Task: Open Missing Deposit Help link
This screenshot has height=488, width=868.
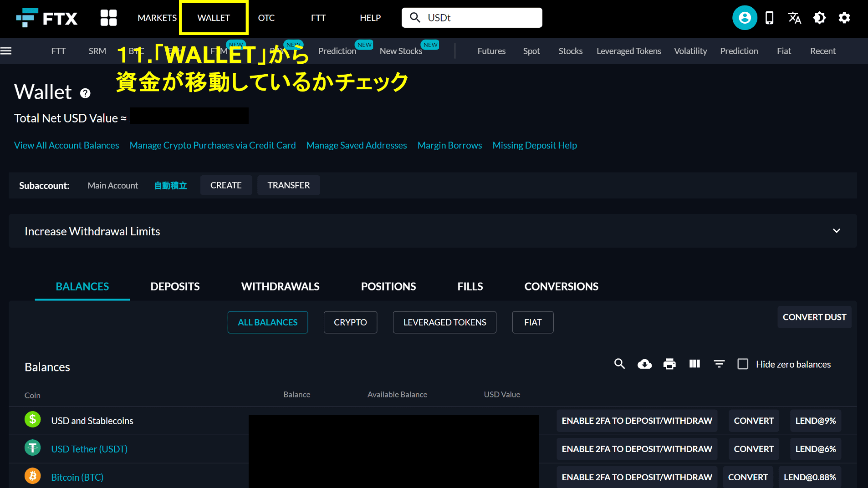Action: pos(535,145)
